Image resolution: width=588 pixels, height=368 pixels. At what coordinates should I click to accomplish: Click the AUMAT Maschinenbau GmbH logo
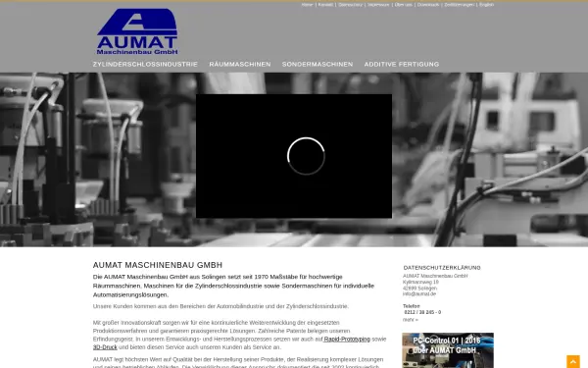(137, 31)
